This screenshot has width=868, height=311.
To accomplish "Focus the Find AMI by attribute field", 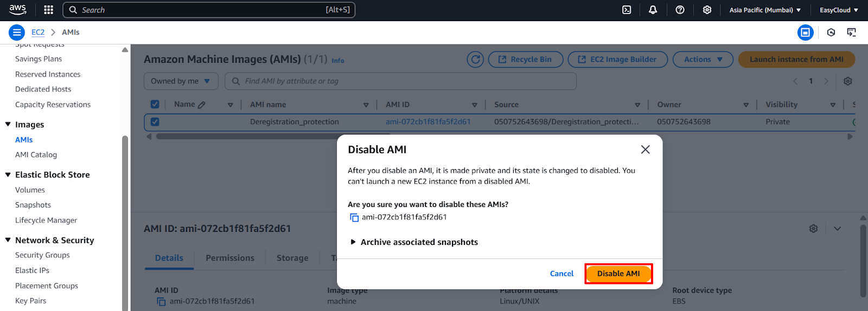I will coord(400,81).
